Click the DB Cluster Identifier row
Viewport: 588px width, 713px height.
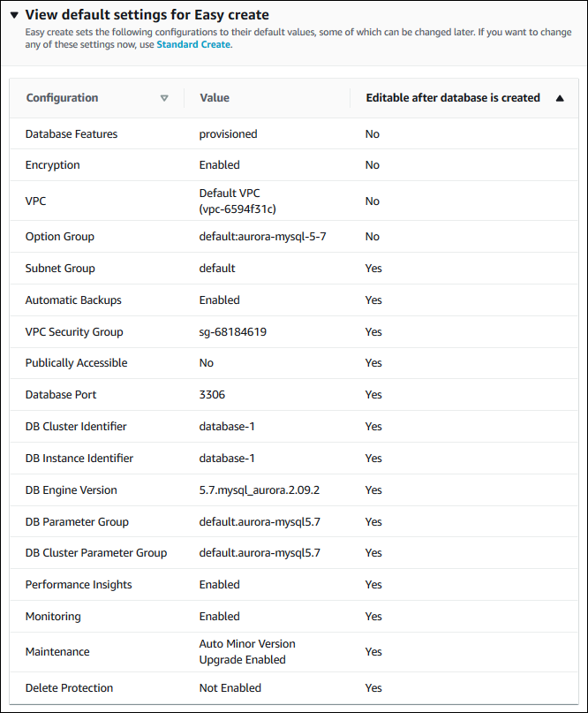(x=76, y=427)
